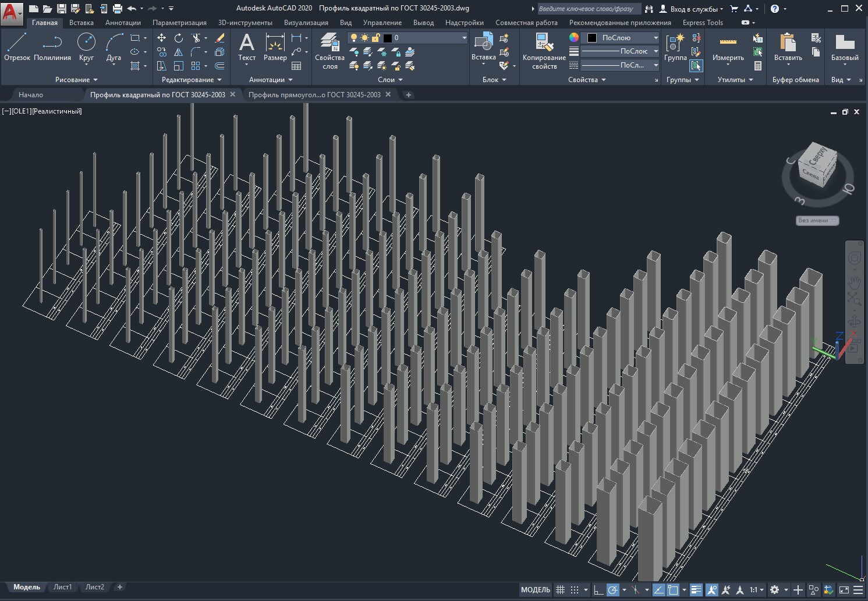The image size is (868, 601).
Task: Activate the Move tool in Редактирование panel
Action: (162, 38)
